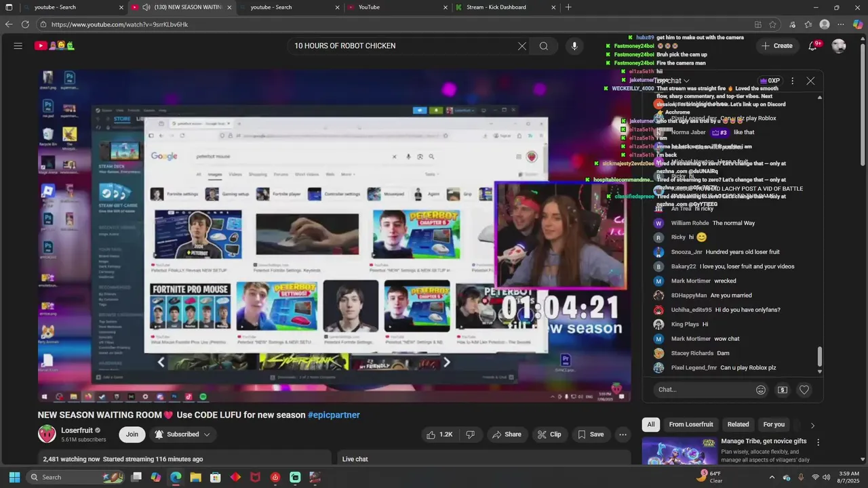Close the live chat panel

[810, 81]
